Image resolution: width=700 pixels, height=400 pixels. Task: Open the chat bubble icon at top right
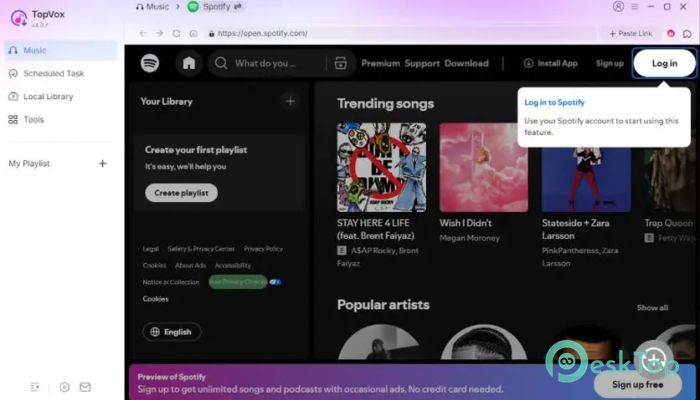click(687, 33)
